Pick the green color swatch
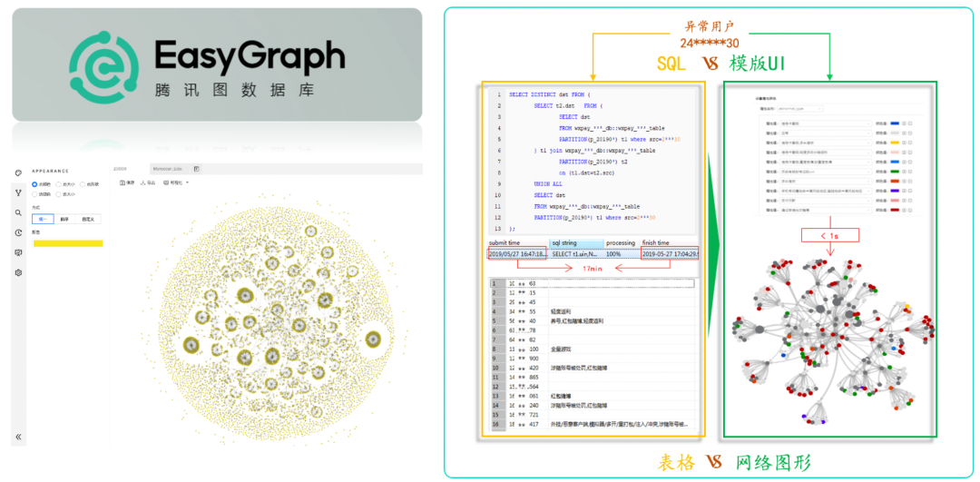The image size is (980, 482). point(895,172)
